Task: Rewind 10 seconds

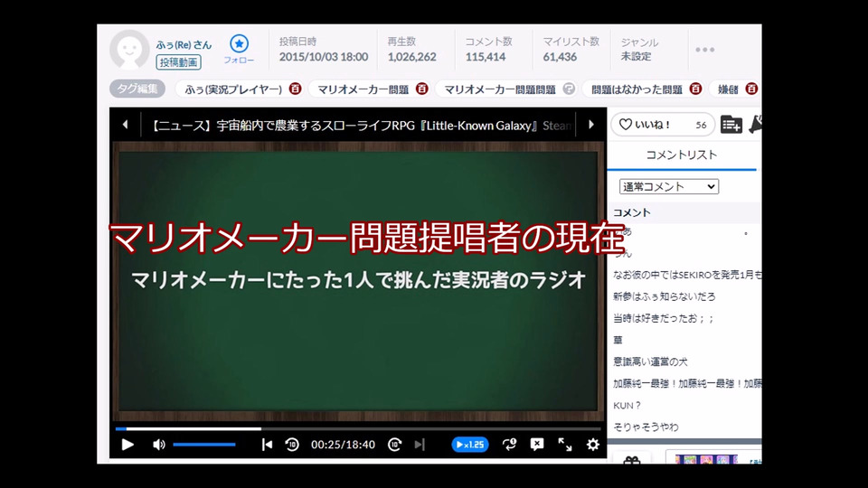Action: pos(292,445)
